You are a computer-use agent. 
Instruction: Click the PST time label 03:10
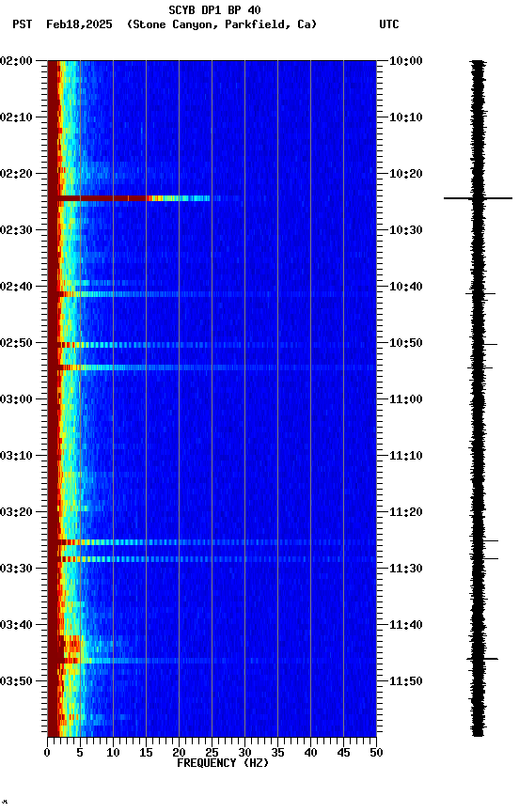[x=16, y=456]
